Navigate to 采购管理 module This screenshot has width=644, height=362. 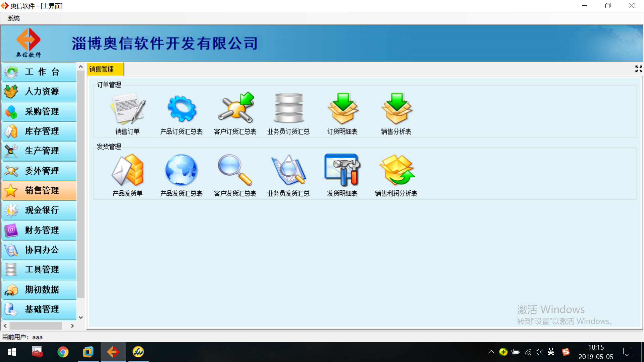click(42, 111)
